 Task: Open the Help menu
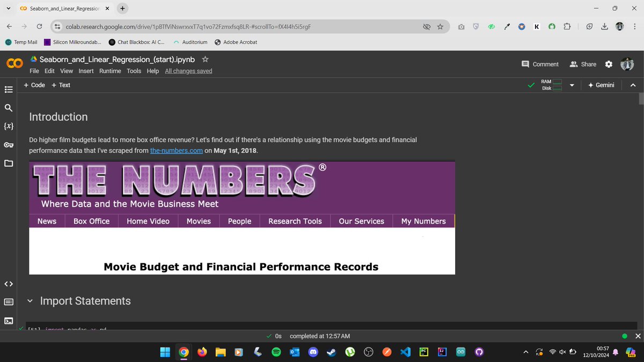(153, 71)
